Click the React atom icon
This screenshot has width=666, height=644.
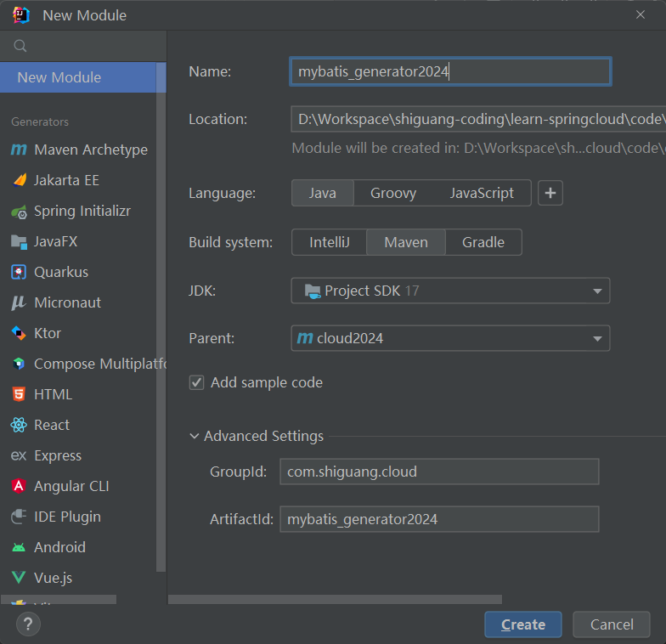(x=19, y=425)
